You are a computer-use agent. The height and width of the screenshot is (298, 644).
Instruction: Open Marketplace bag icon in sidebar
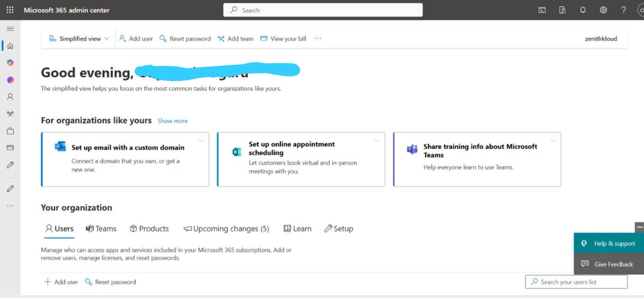point(10,131)
